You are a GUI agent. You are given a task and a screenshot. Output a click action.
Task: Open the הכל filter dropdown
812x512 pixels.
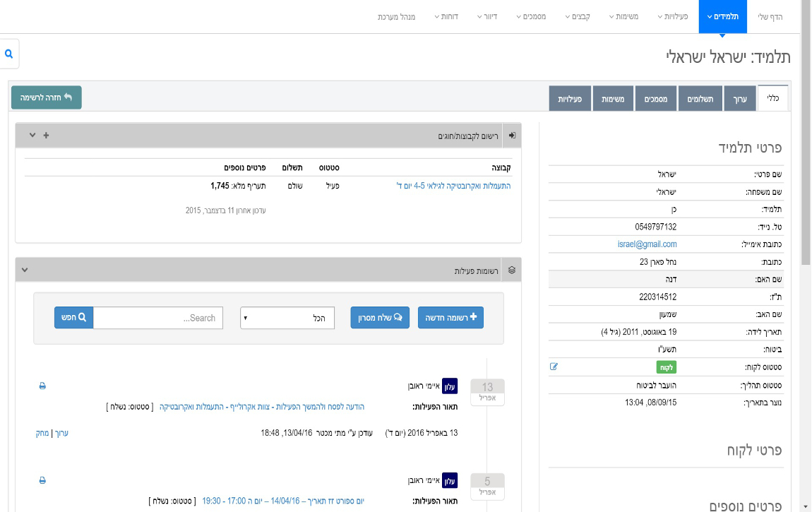[x=287, y=318]
